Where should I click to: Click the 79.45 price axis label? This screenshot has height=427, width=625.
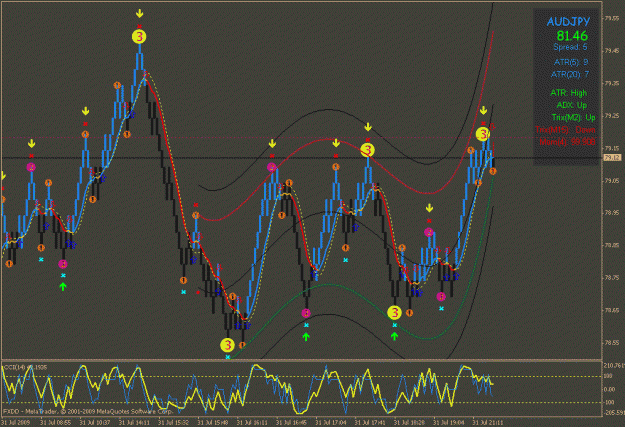click(612, 51)
